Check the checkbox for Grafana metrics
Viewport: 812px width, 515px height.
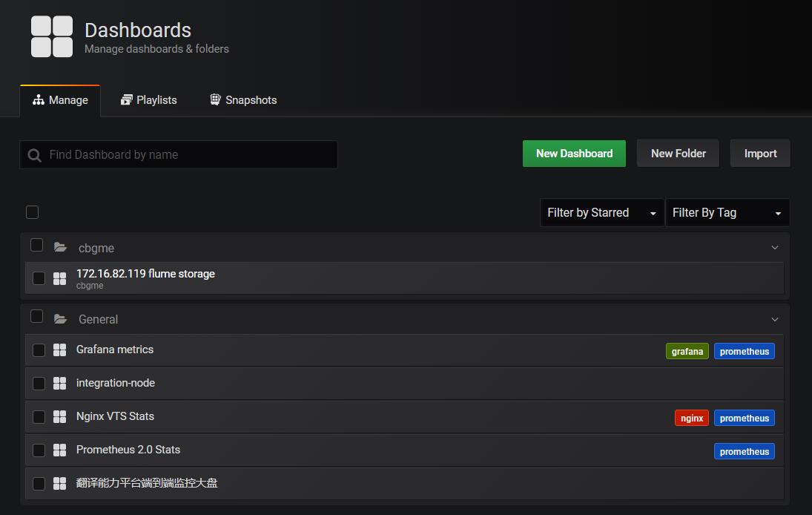(x=39, y=350)
